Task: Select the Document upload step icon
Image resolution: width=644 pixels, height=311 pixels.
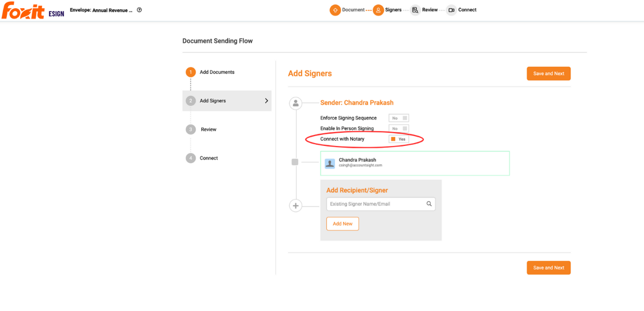Action: pyautogui.click(x=335, y=10)
